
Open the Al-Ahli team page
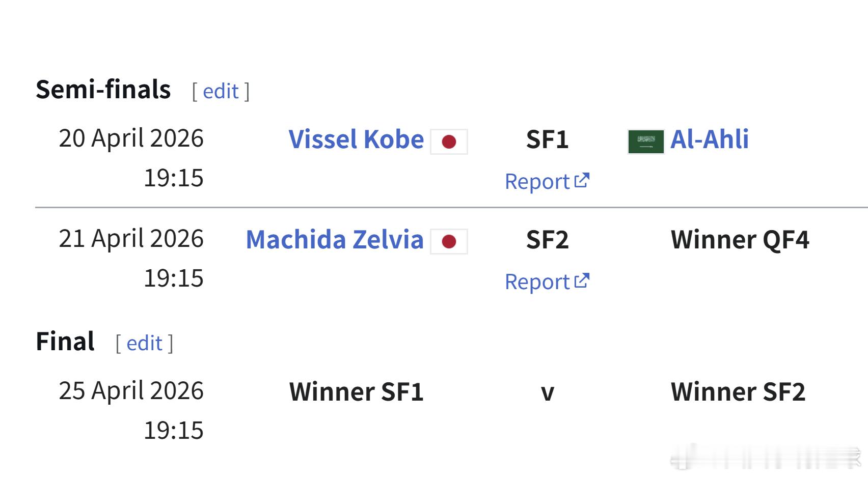coord(709,139)
